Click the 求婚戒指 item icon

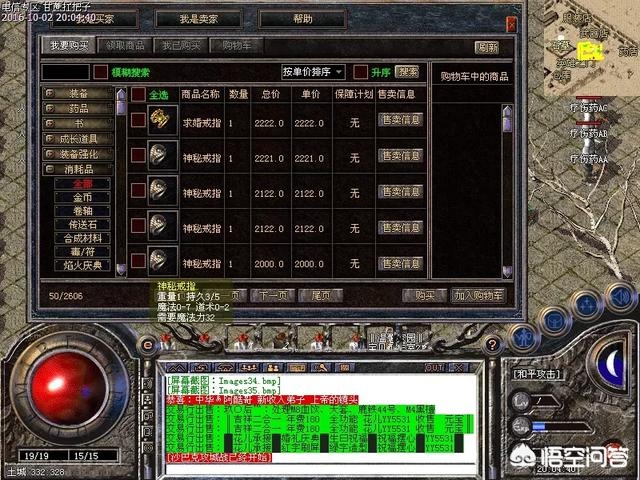[x=162, y=120]
